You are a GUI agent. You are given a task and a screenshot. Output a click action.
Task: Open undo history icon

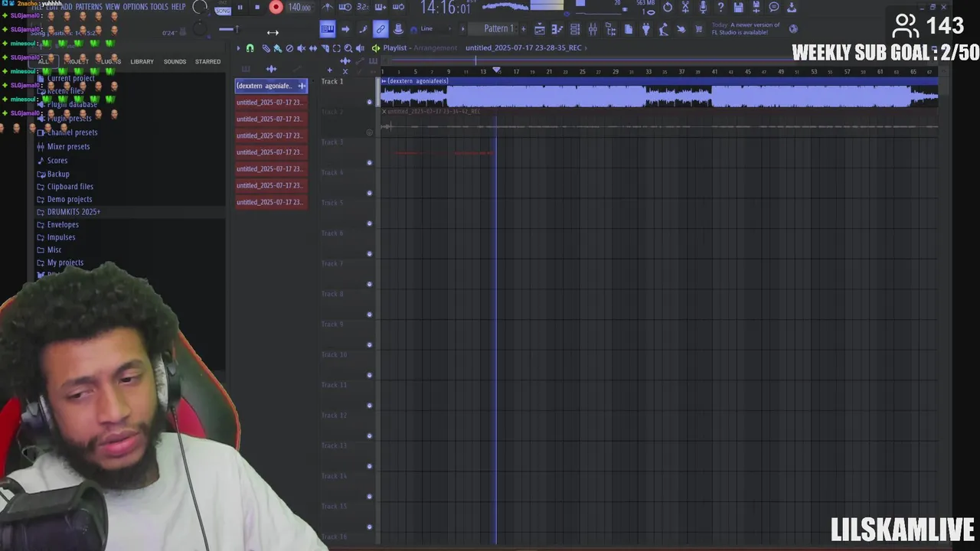[668, 7]
